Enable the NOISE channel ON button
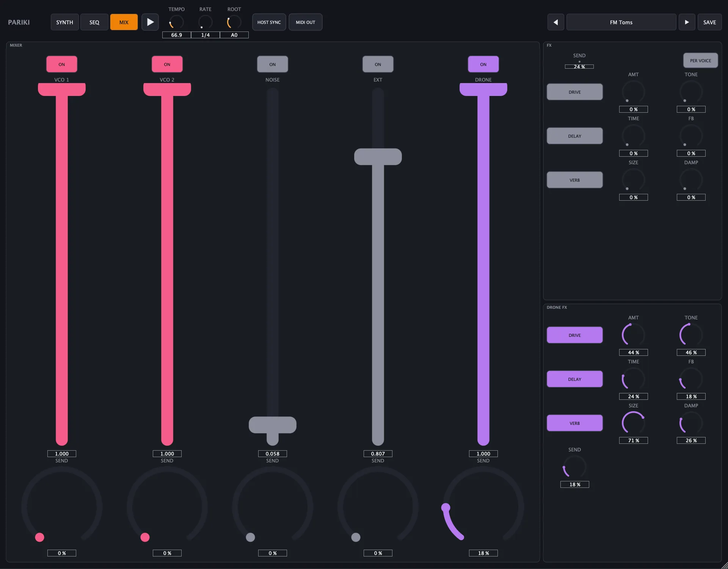The width and height of the screenshot is (728, 569). 273,64
